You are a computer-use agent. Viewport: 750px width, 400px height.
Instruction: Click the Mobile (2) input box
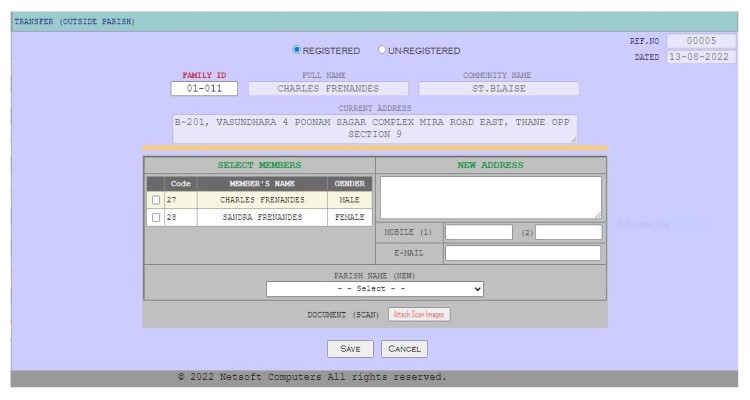click(569, 232)
